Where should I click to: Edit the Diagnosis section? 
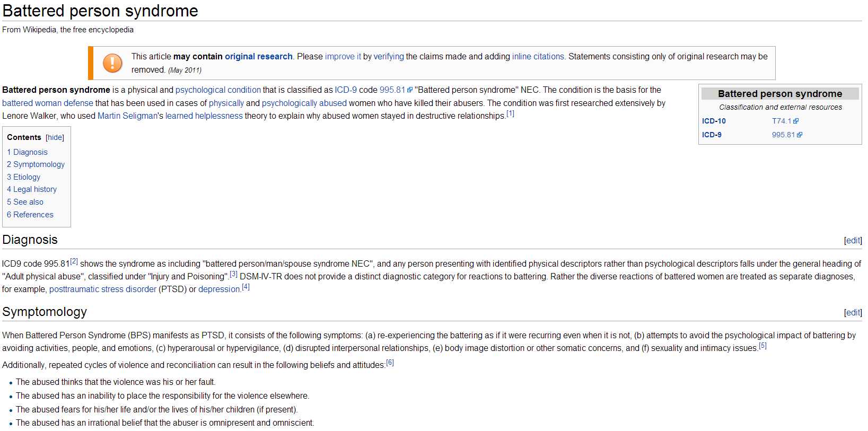pos(853,241)
